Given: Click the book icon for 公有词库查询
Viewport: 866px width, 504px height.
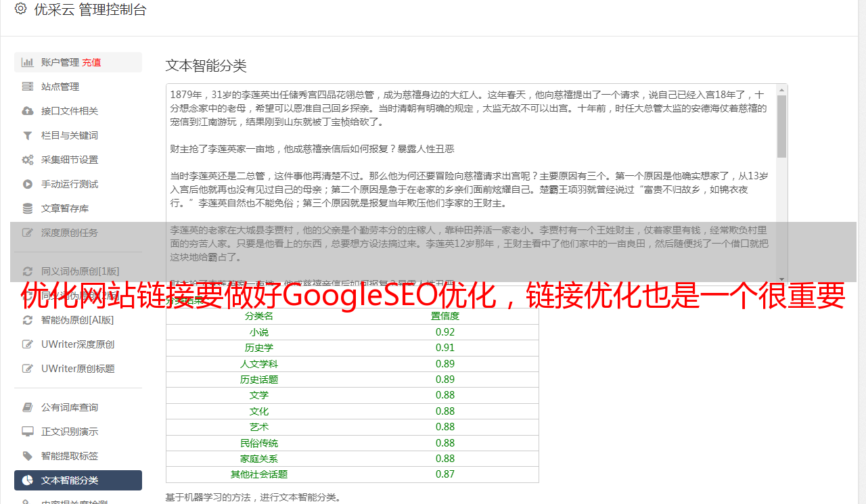Looking at the screenshot, I should point(28,407).
